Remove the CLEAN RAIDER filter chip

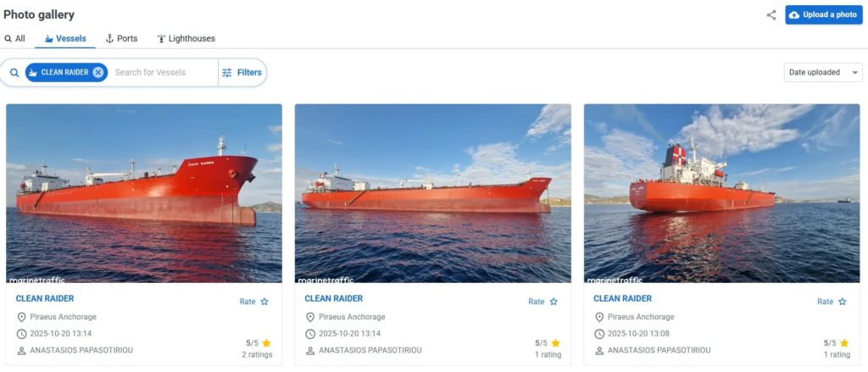98,73
